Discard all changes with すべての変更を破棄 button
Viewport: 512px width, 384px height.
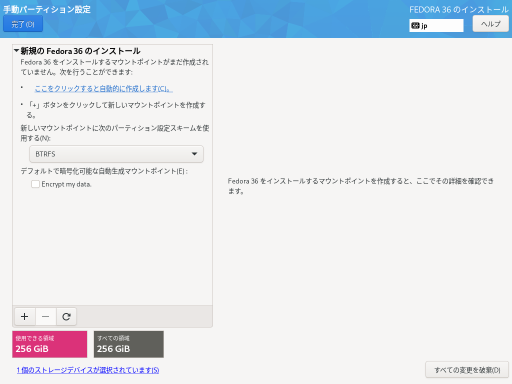point(467,370)
